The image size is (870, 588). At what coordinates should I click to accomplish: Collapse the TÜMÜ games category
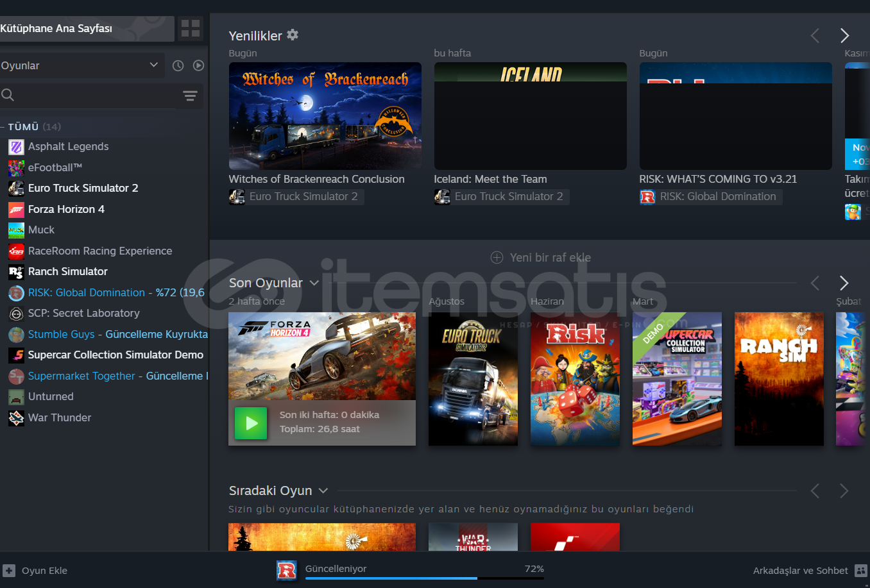(x=3, y=127)
